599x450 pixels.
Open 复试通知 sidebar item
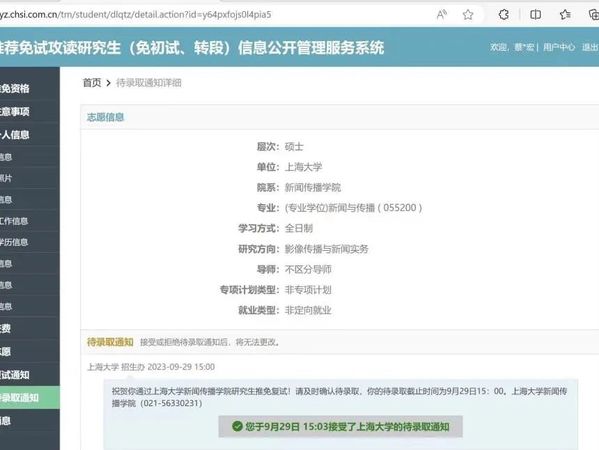point(30,375)
